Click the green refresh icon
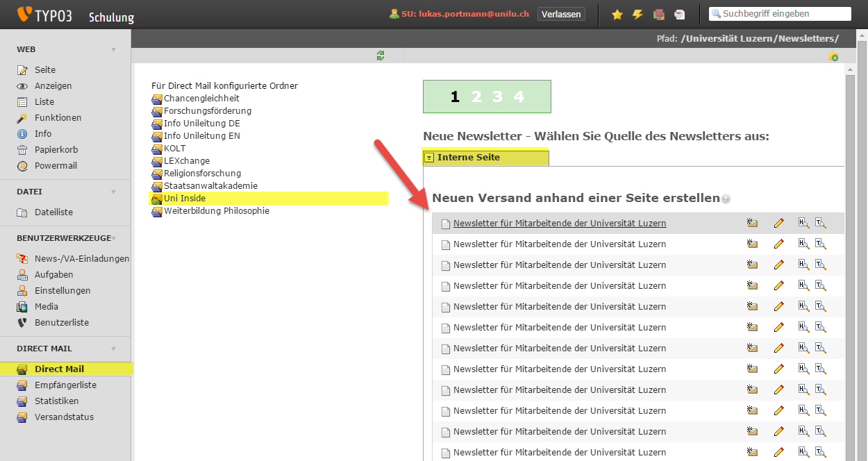The image size is (868, 461). click(x=381, y=56)
